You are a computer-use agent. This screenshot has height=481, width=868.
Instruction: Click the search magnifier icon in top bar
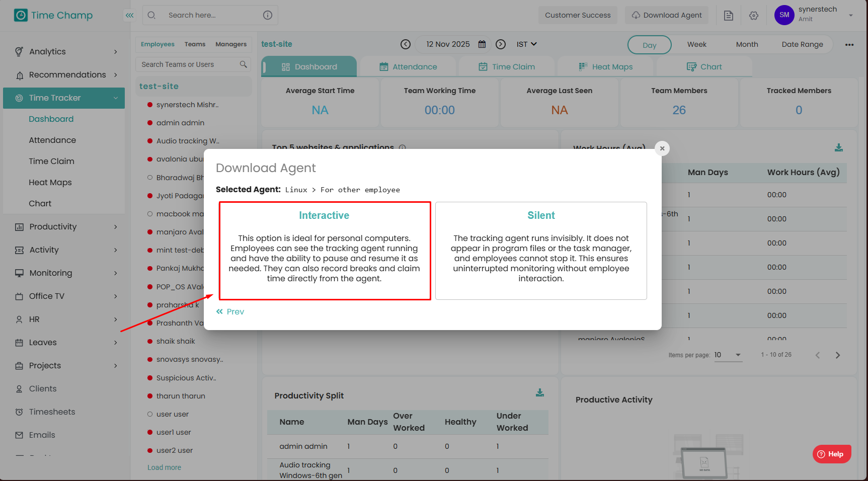[151, 15]
